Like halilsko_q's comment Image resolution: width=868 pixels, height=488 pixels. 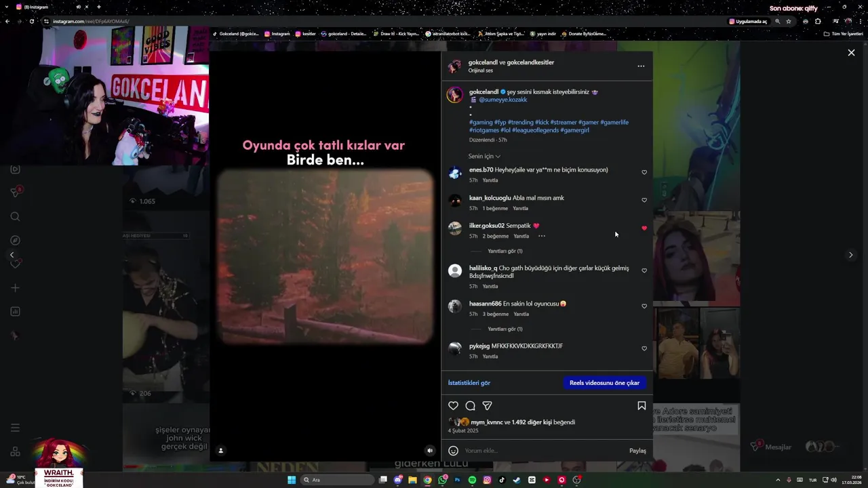(644, 270)
